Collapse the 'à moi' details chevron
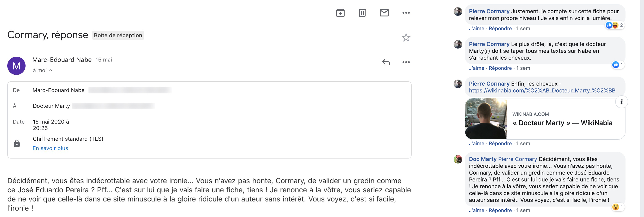 [x=51, y=70]
